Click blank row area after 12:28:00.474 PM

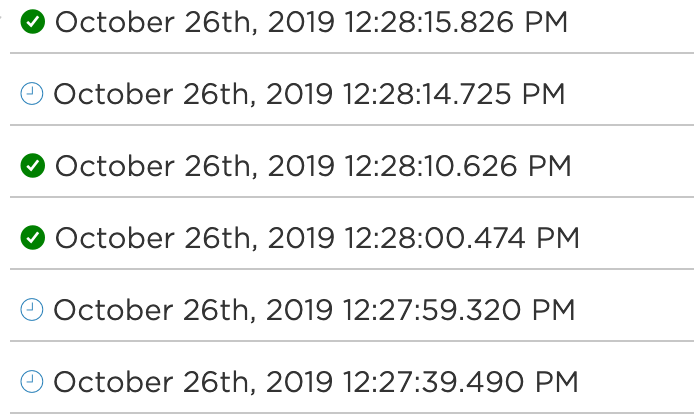tap(636, 238)
